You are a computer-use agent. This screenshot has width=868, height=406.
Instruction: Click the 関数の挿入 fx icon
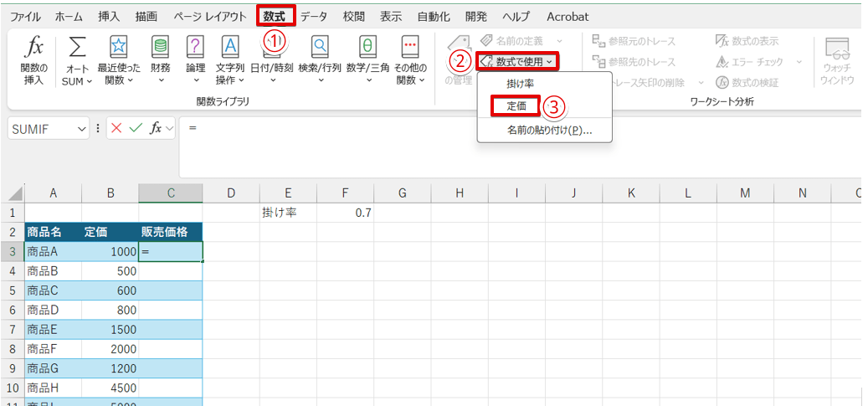tap(34, 49)
